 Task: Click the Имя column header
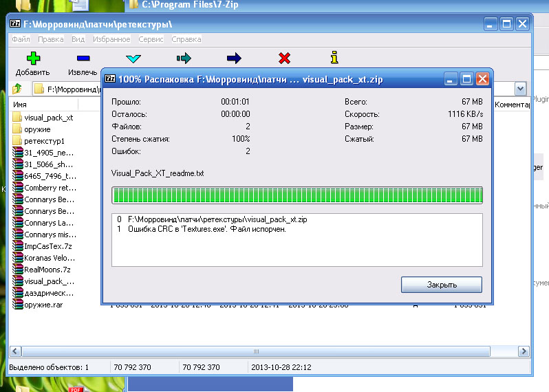point(44,105)
